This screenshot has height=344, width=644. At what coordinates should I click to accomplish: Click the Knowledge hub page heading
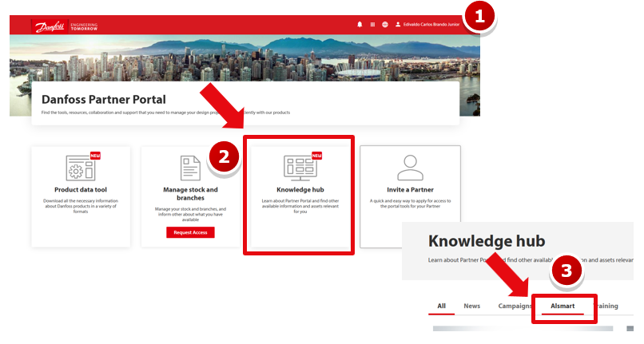click(x=487, y=241)
